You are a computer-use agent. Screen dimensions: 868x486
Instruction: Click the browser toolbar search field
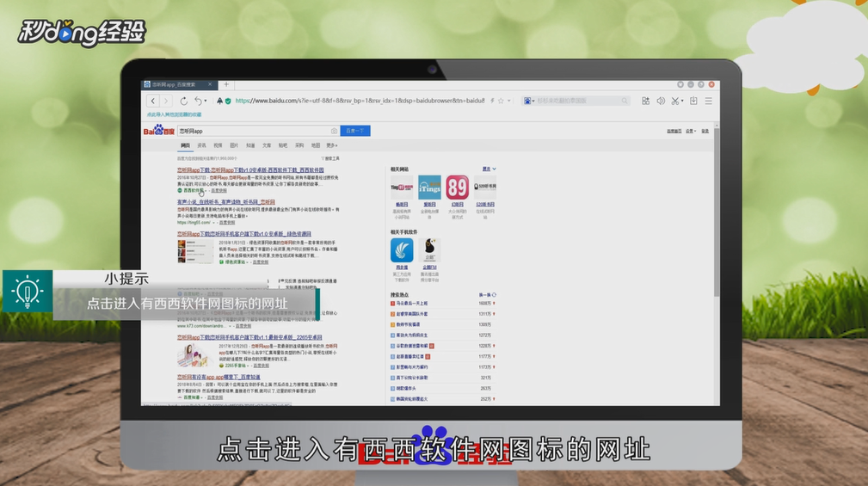tap(578, 101)
